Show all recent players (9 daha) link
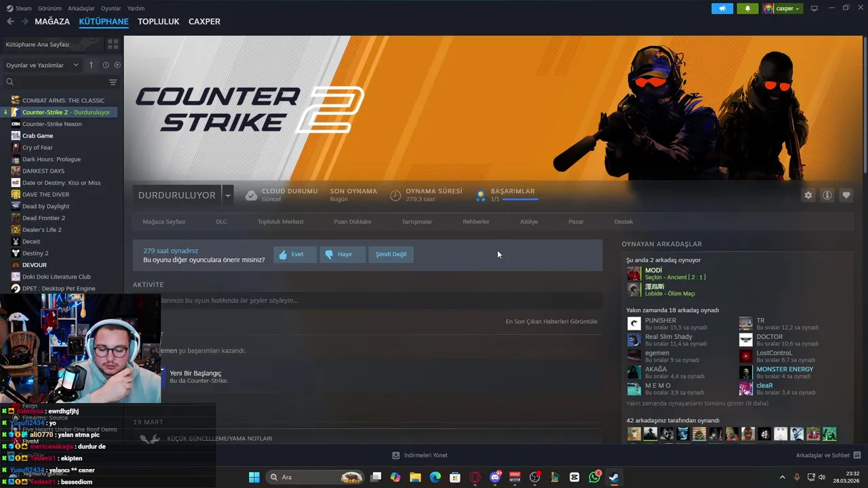The height and width of the screenshot is (488, 868). coord(697,403)
